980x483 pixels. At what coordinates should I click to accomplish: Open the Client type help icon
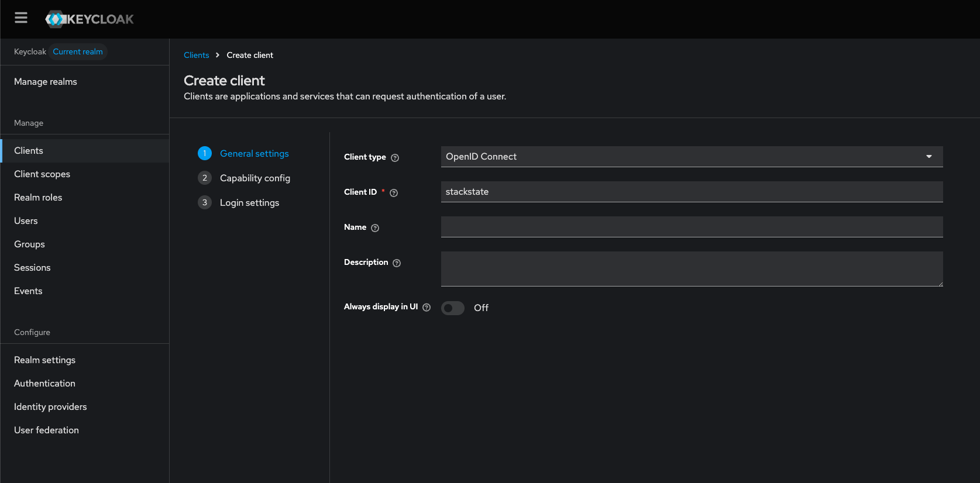pyautogui.click(x=395, y=157)
